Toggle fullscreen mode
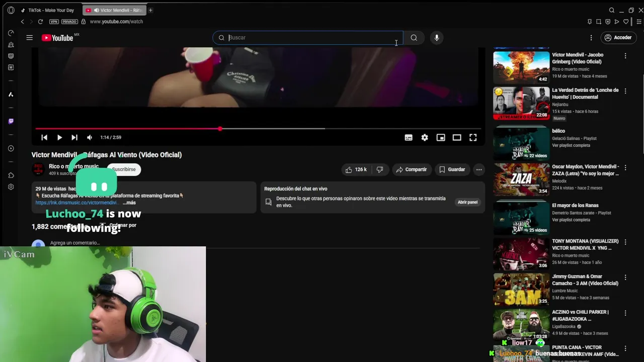Viewport: 644px width, 362px height. [473, 137]
